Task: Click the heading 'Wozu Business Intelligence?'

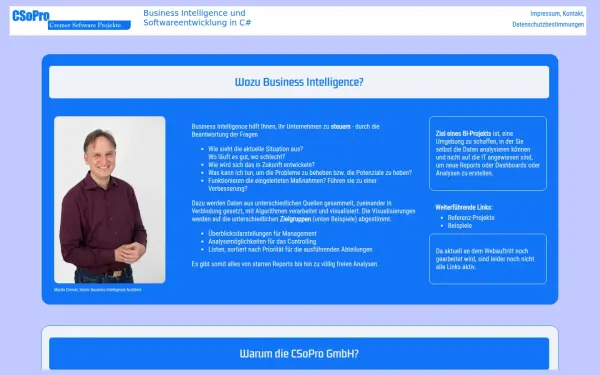Action: click(x=299, y=82)
